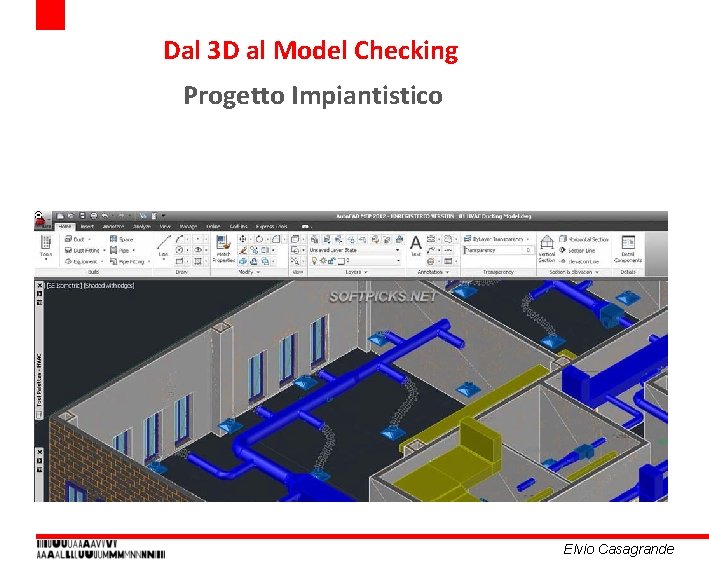Open the Duct tool dropdown arrow
709x567 pixels.
(x=89, y=239)
